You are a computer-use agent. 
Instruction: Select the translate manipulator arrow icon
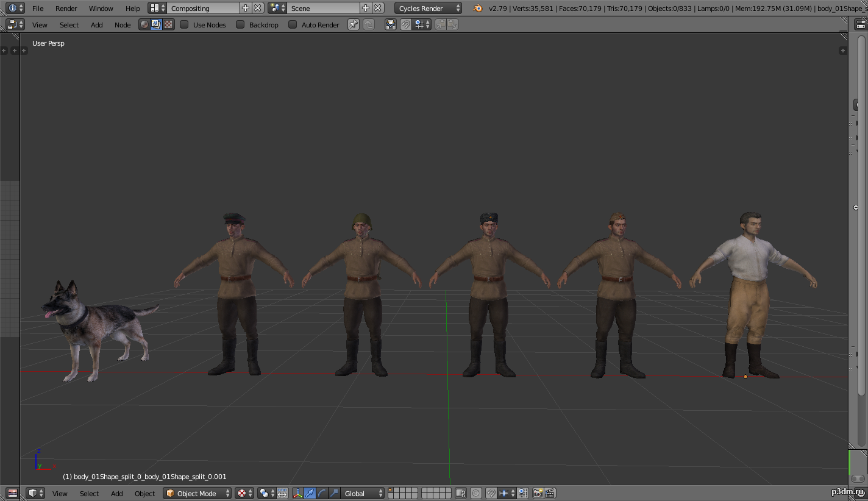pos(310,493)
